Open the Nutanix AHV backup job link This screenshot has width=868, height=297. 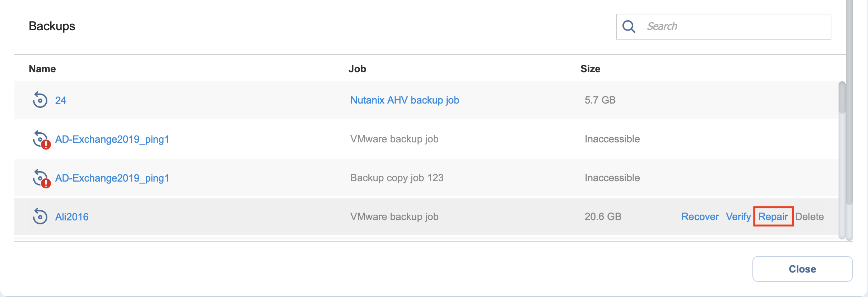(x=405, y=100)
